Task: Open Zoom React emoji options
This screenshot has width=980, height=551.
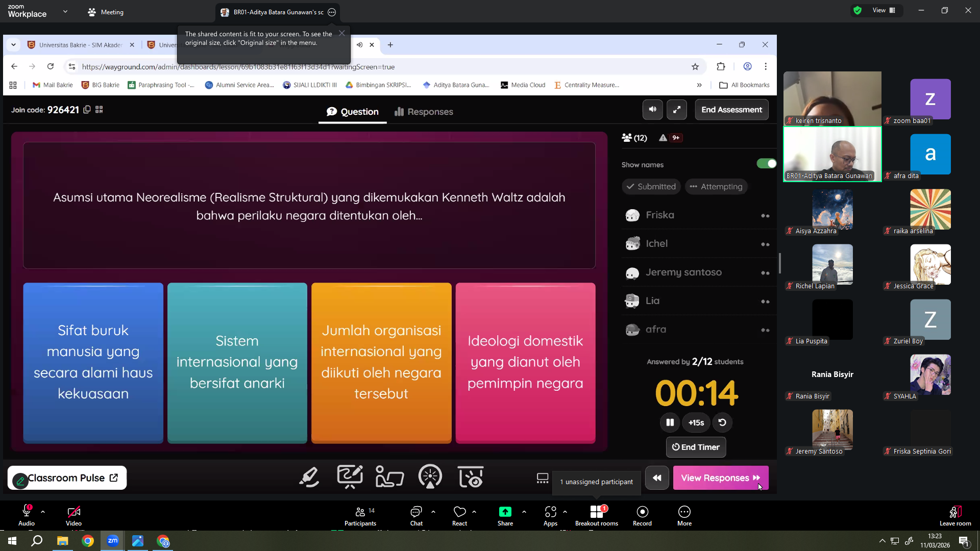Action: tap(459, 516)
